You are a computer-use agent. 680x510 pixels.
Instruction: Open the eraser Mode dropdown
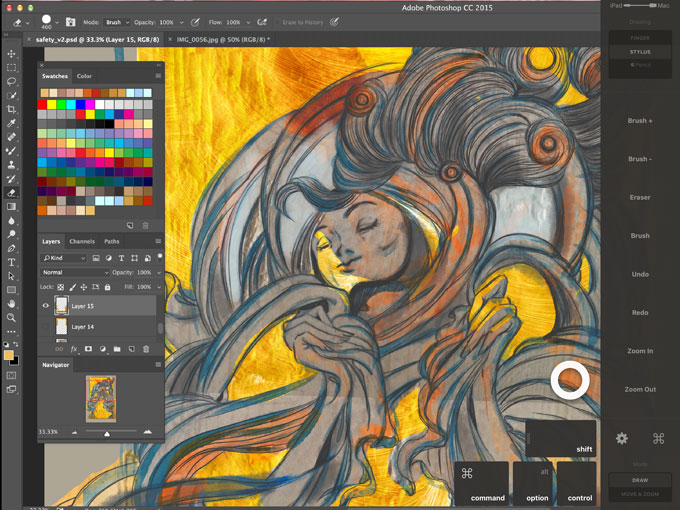[x=117, y=22]
